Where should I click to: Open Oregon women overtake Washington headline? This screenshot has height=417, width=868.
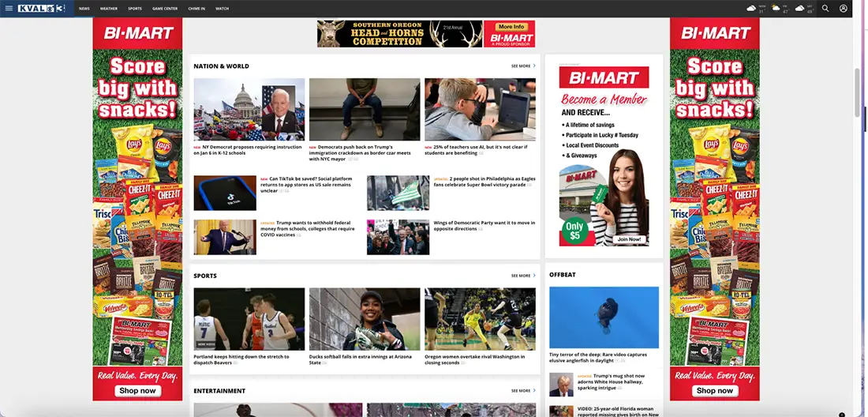coord(474,359)
